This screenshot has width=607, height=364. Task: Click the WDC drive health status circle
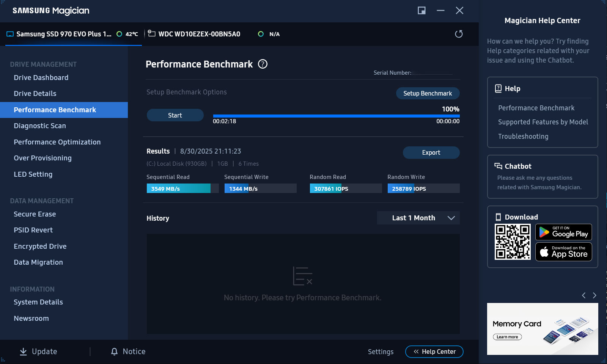[x=261, y=34]
